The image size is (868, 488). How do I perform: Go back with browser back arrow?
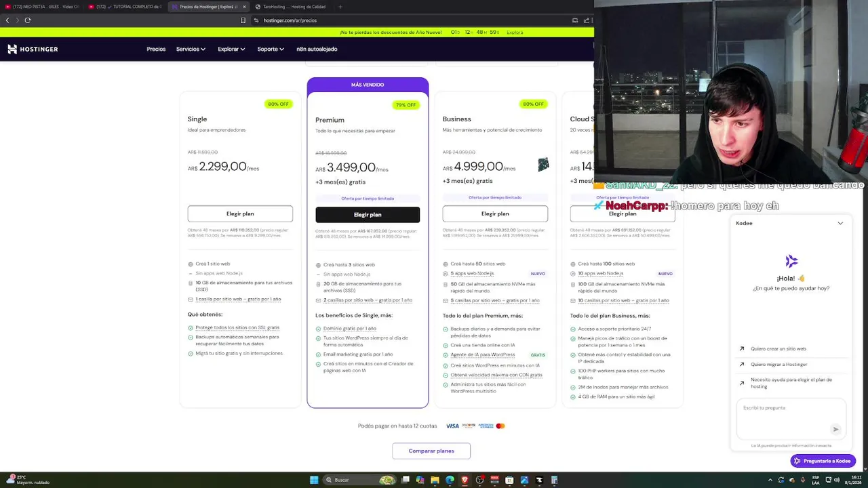click(7, 20)
